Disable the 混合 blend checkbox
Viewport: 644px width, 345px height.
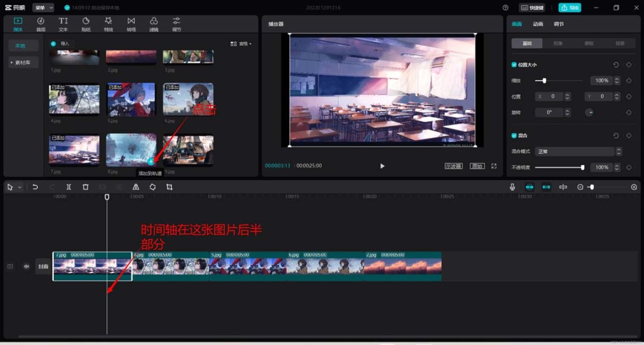pos(513,135)
